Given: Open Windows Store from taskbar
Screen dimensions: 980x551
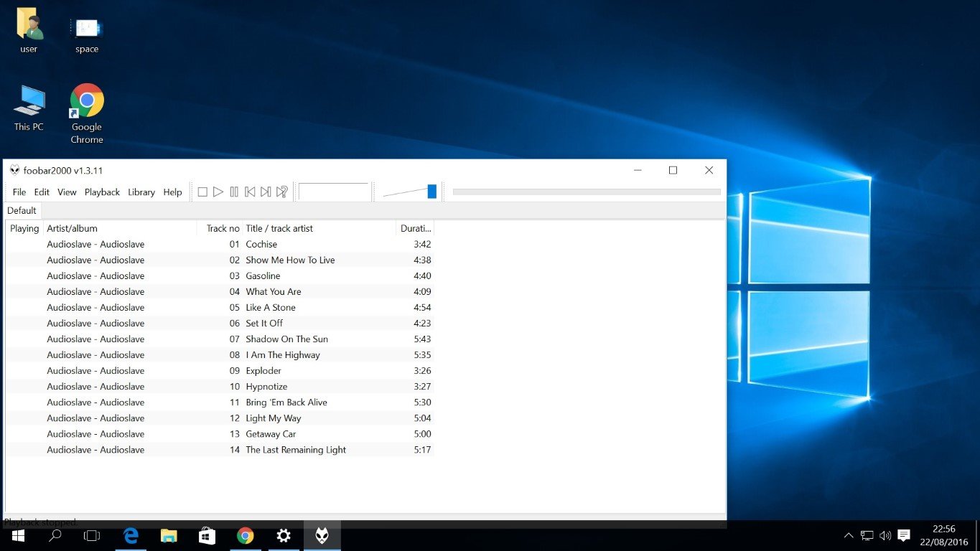Looking at the screenshot, I should pos(207,536).
